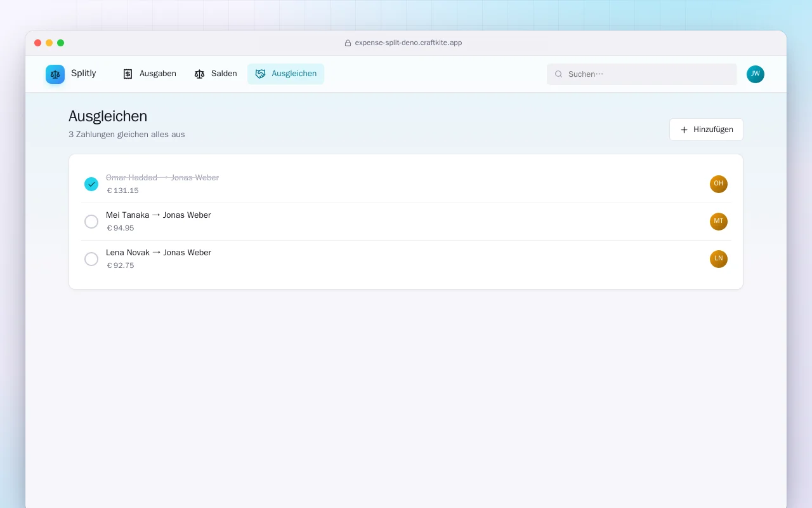Screen dimensions: 812x508
Task: Uncheck the Omar Haddad payment checkbox
Action: pyautogui.click(x=91, y=184)
